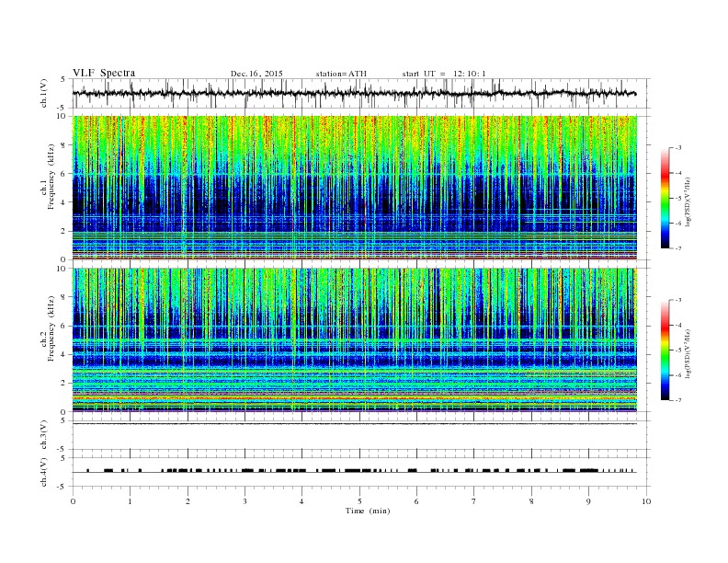Click the time axis tick label "9"
Image resolution: width=728 pixels, height=563 pixels.
click(x=588, y=501)
